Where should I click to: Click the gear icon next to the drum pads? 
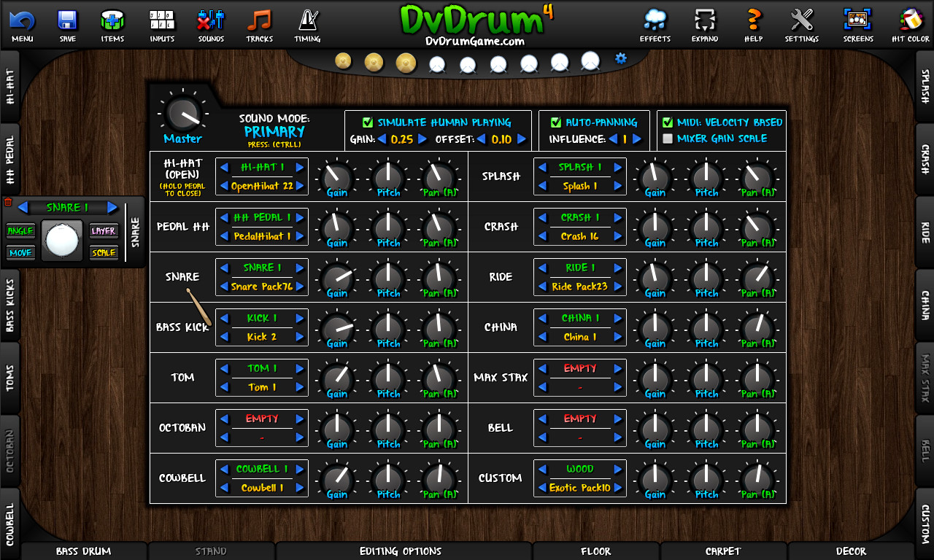(x=620, y=58)
